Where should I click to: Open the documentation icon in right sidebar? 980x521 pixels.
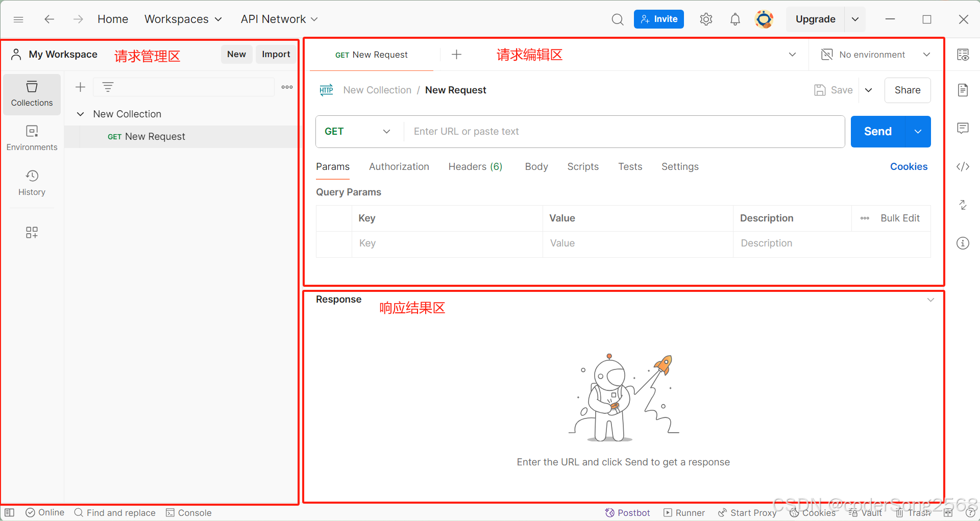pos(963,90)
